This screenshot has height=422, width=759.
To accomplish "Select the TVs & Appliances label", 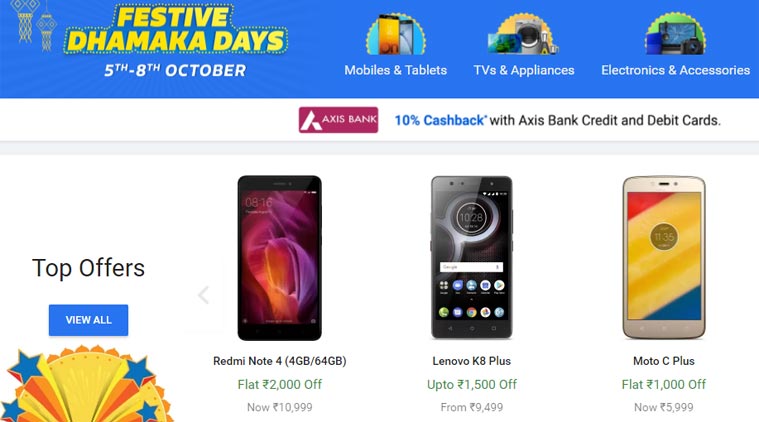I will [x=524, y=70].
